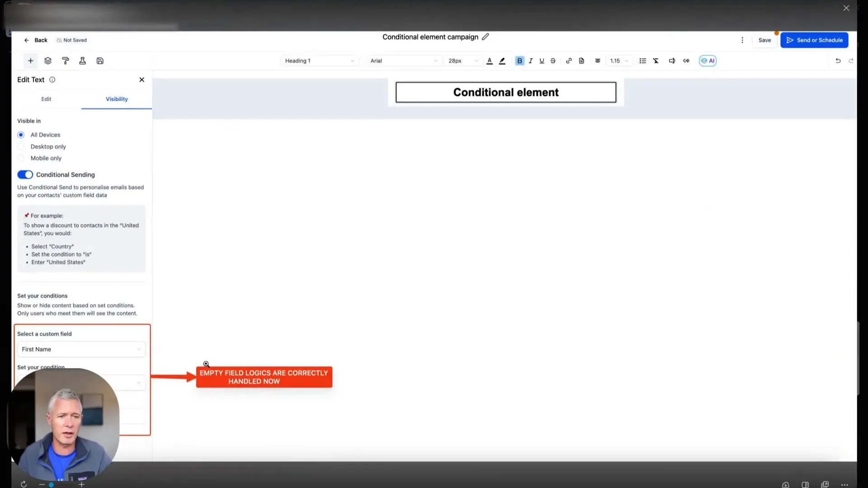Open the Set your condition dropdown
Image resolution: width=868 pixels, height=488 pixels.
[x=81, y=382]
